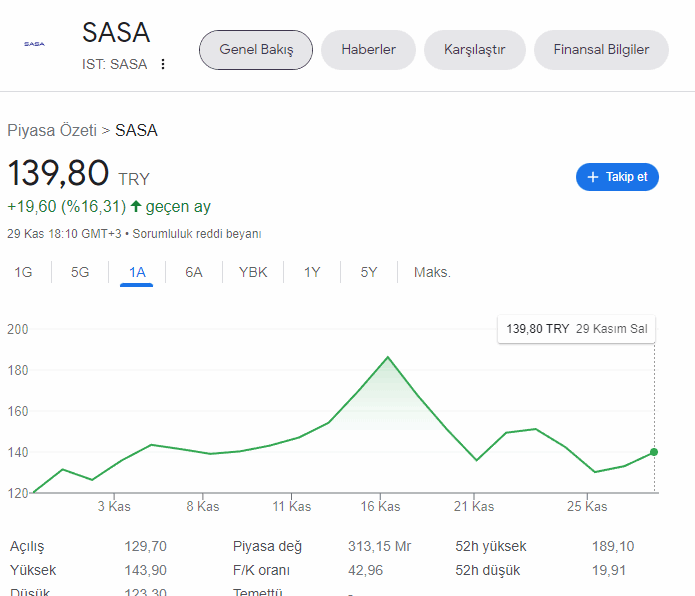Open the Finansal Bilgiler tab
This screenshot has height=596, width=695.
coord(601,50)
